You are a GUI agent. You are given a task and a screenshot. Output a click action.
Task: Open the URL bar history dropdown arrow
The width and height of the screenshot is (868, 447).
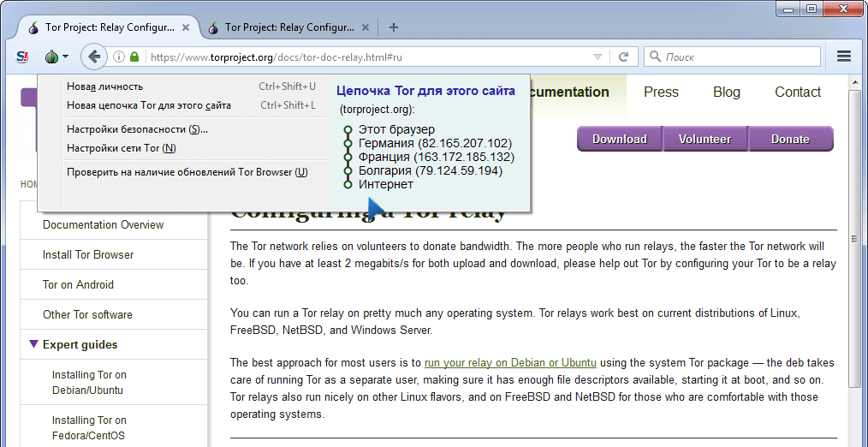coord(597,57)
